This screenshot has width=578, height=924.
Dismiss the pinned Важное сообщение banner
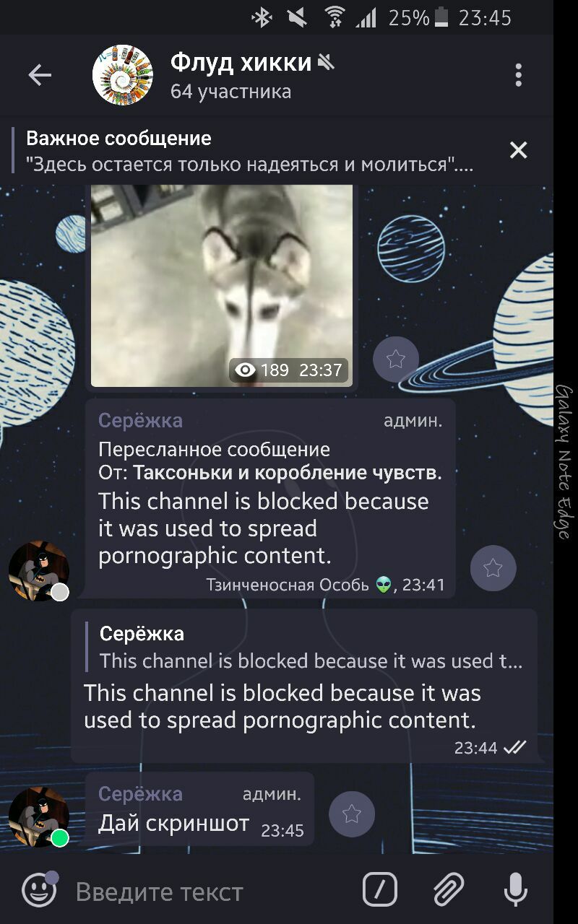click(518, 150)
